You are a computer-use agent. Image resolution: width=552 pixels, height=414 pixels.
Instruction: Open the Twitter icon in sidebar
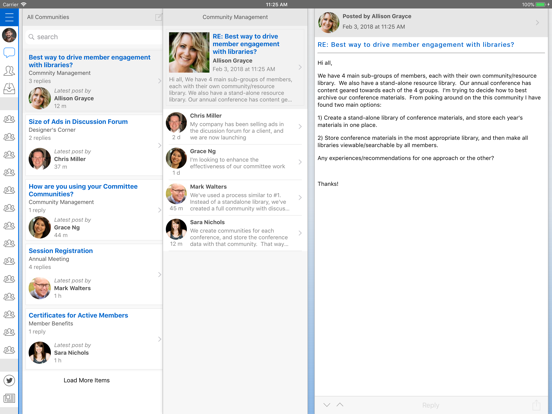tap(9, 380)
